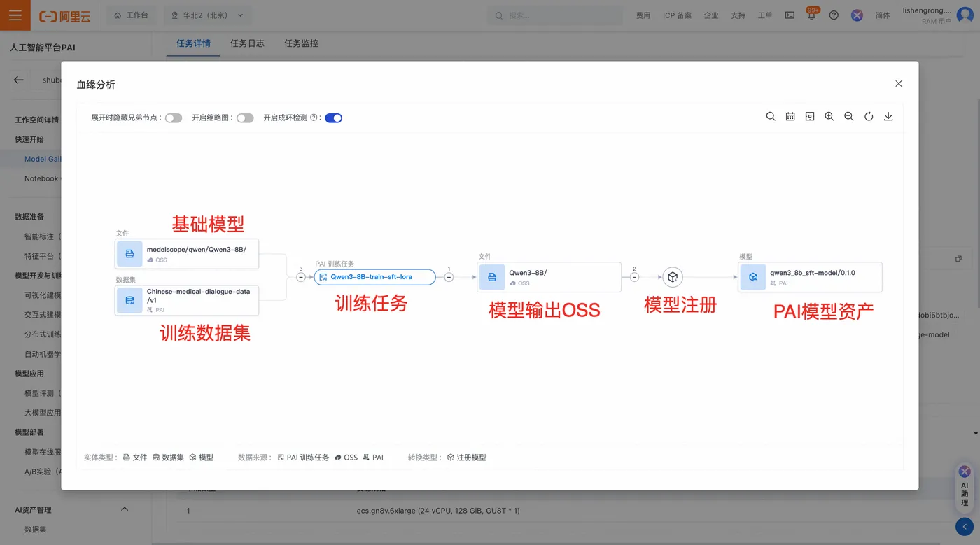Refresh the lineage graph

tap(869, 117)
